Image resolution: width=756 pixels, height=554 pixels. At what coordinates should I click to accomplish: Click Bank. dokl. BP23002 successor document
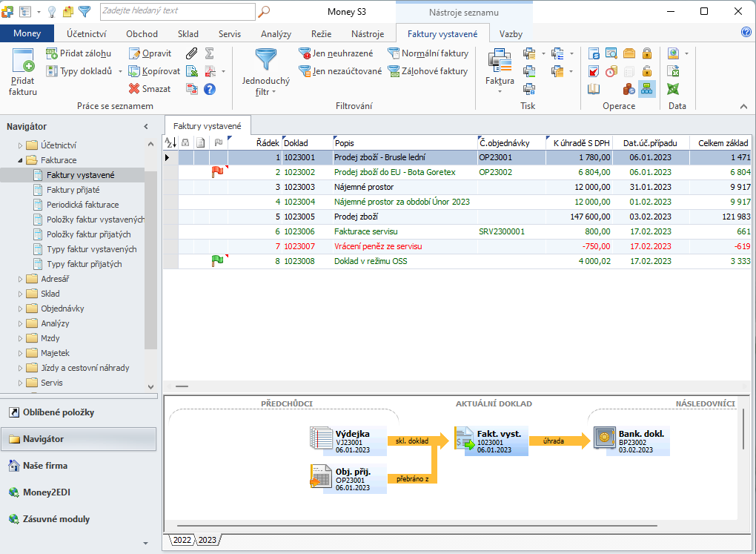point(631,441)
